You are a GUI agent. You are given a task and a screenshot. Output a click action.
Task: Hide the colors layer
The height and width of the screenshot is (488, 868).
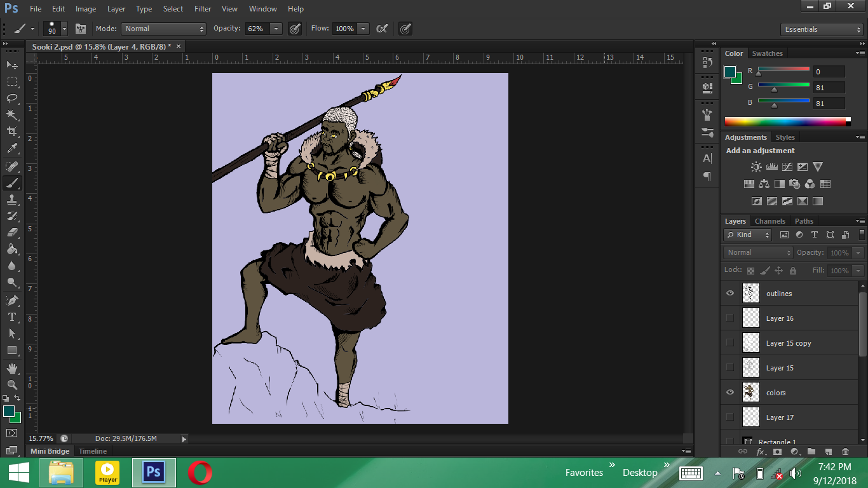click(730, 392)
